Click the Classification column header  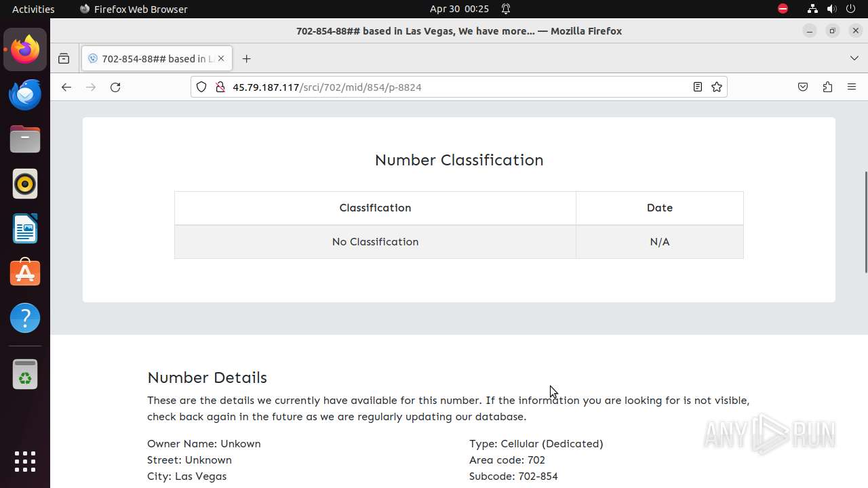(375, 208)
